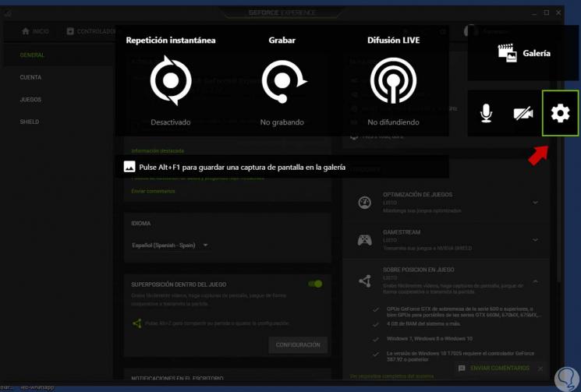Click the Desactivado status under instant replay
The height and width of the screenshot is (392, 581).
click(171, 122)
